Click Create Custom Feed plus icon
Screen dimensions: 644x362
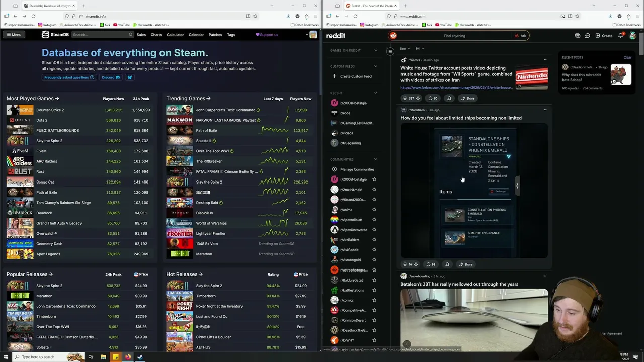pyautogui.click(x=334, y=76)
